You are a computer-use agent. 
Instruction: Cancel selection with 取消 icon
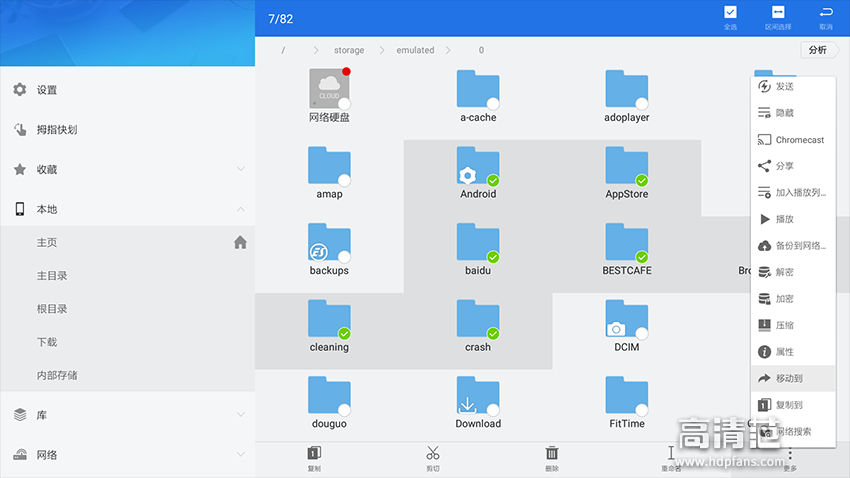[826, 12]
